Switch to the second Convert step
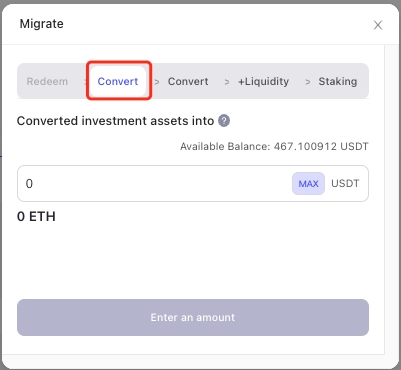The image size is (401, 370). (x=188, y=81)
